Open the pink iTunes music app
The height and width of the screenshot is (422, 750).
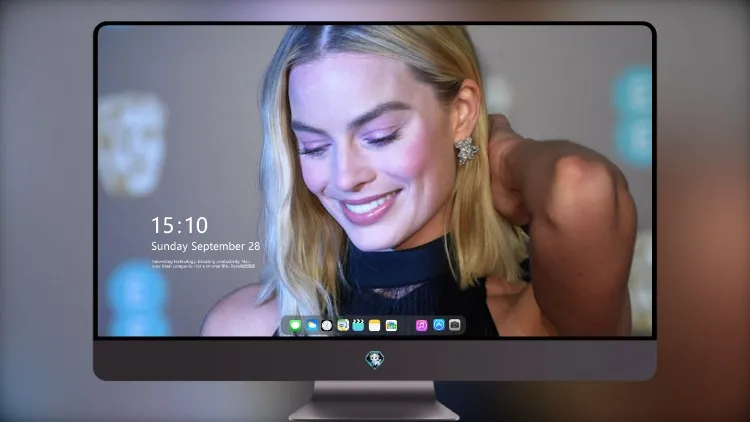421,326
